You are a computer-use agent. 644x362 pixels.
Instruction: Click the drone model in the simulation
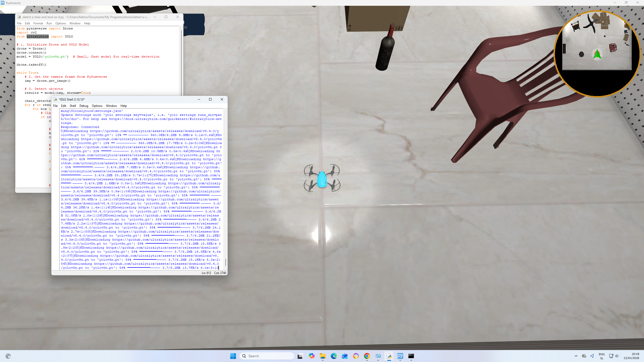pyautogui.click(x=322, y=179)
